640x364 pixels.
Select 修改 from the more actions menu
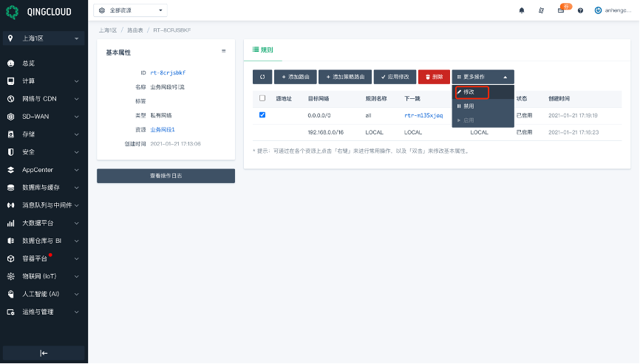coord(472,92)
